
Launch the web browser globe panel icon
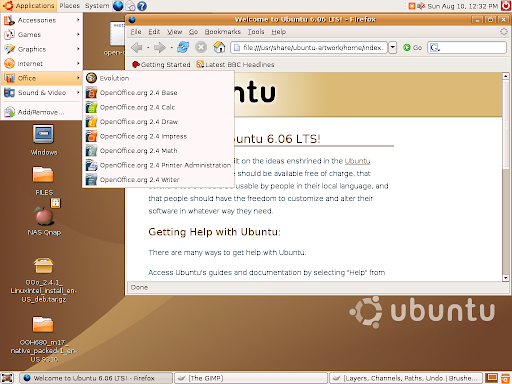[118, 6]
